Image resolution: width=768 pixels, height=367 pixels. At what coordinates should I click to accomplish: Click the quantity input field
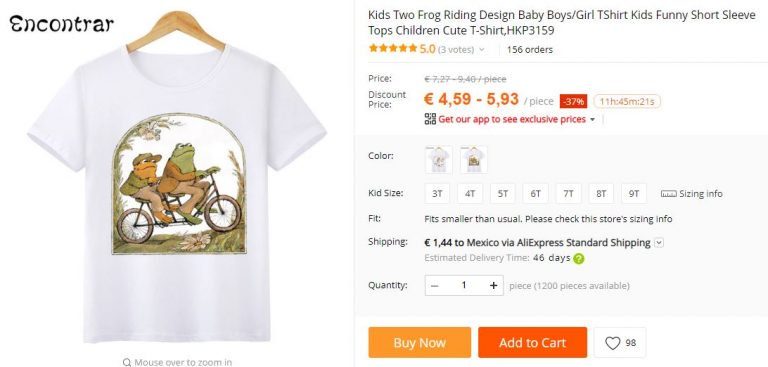tap(464, 286)
